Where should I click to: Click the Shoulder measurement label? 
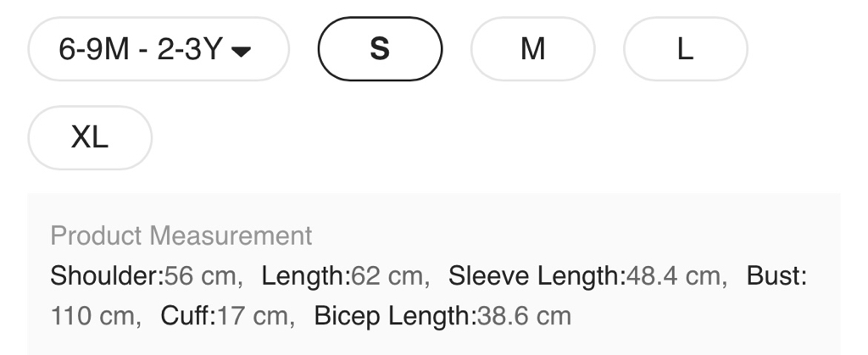click(x=107, y=276)
